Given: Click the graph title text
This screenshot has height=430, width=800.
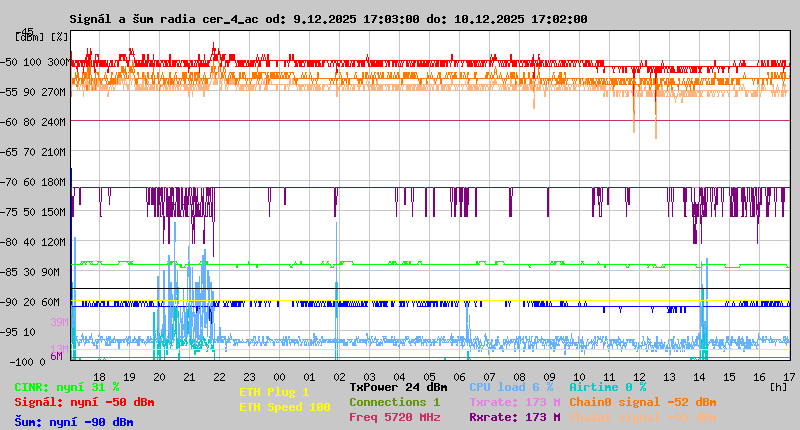Looking at the screenshot, I should coord(328,19).
